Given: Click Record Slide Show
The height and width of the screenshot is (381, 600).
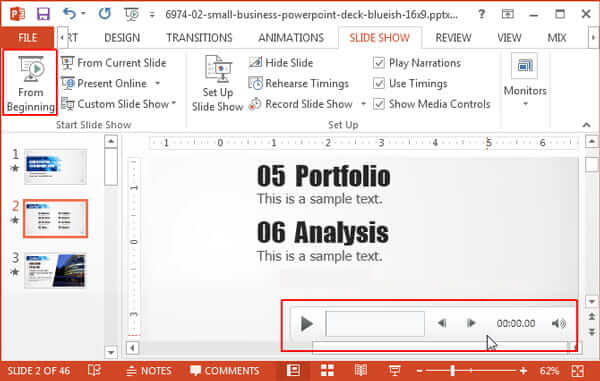Looking at the screenshot, I should 301,104.
